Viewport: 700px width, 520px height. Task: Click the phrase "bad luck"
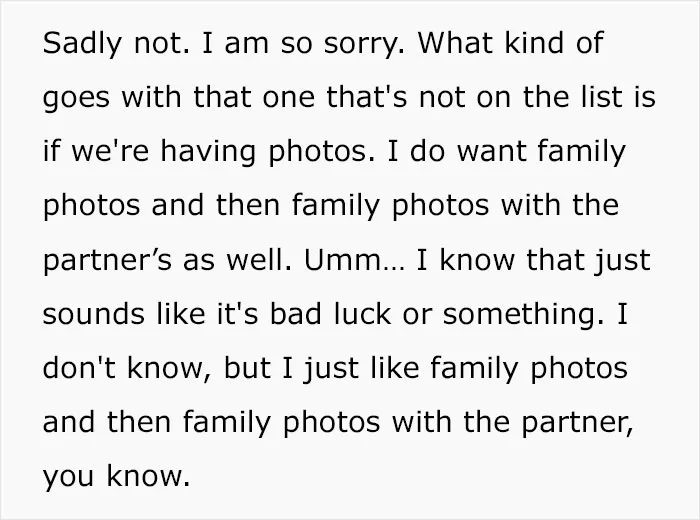click(330, 313)
